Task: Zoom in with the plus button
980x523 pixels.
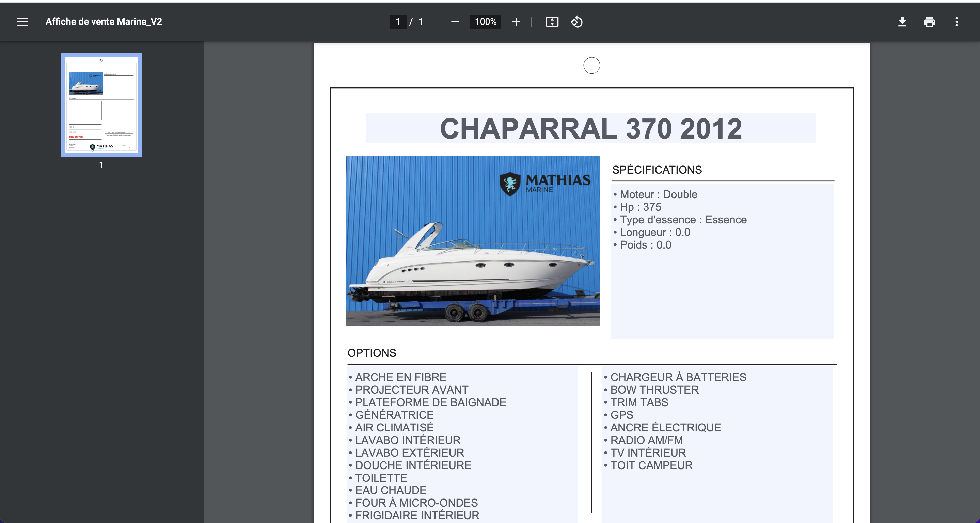Action: [x=516, y=22]
